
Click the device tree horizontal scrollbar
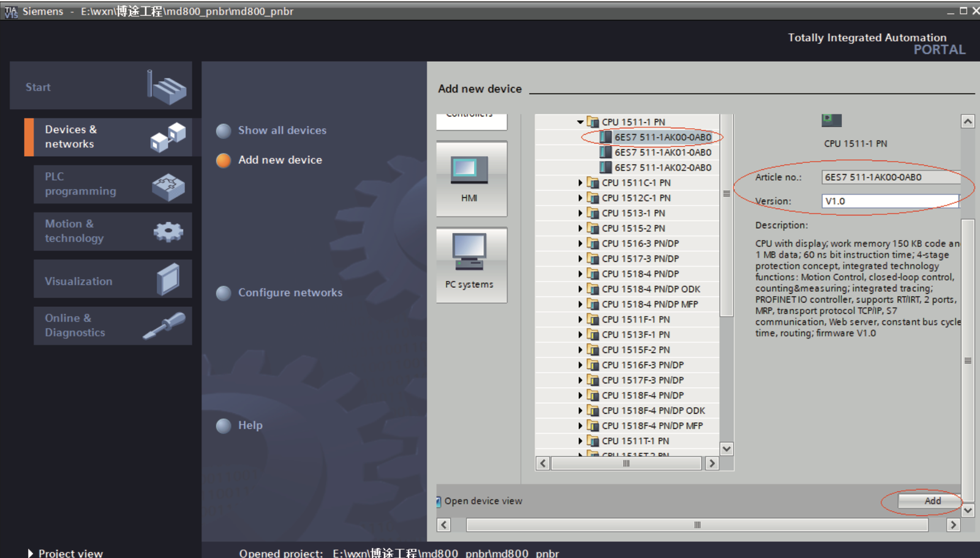[x=626, y=464]
